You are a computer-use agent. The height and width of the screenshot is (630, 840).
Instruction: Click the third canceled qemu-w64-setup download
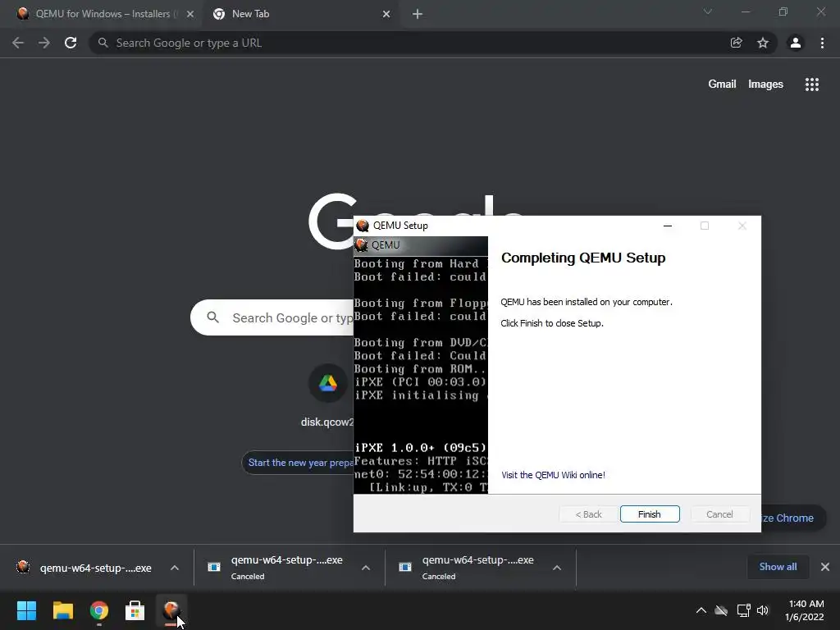[467, 568]
